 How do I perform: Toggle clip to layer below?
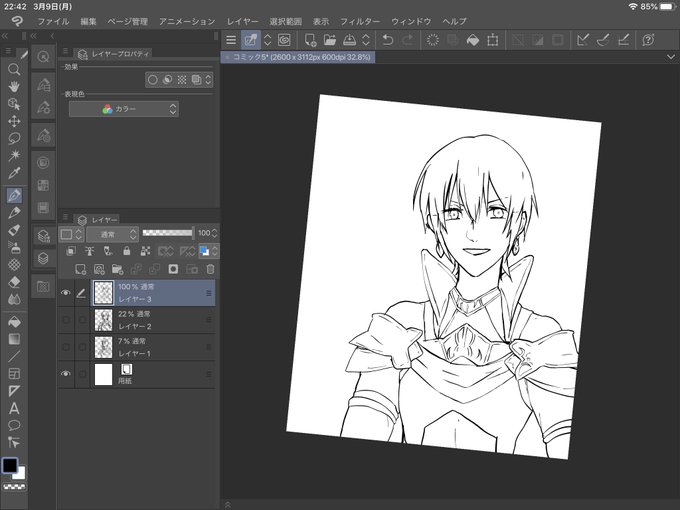[x=71, y=251]
